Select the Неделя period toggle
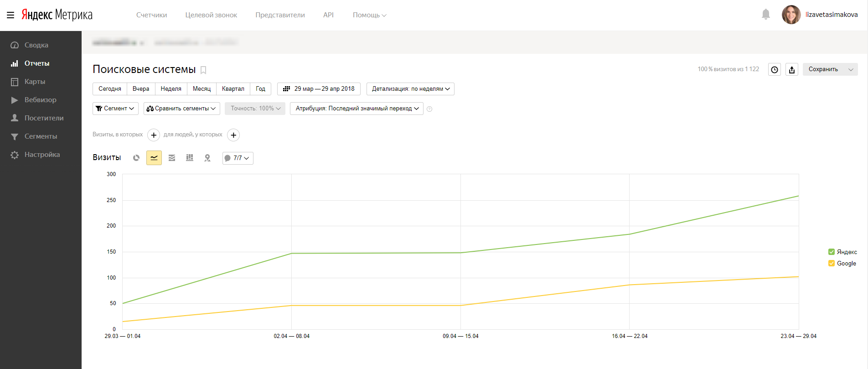The height and width of the screenshot is (369, 868). [x=171, y=89]
